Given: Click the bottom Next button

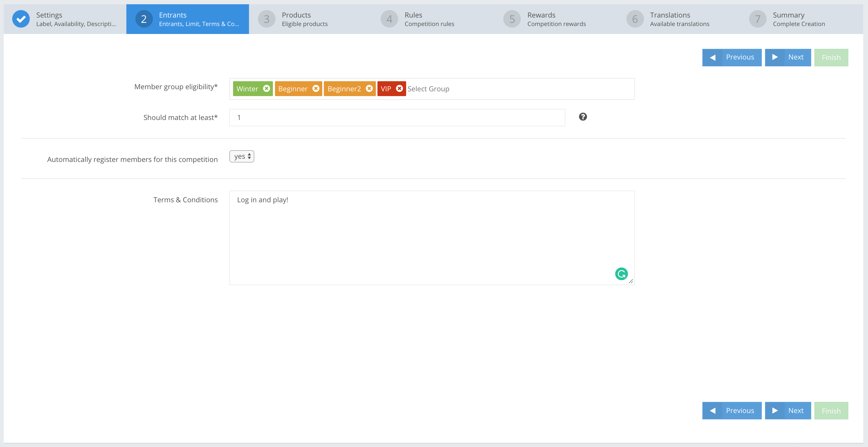Looking at the screenshot, I should 788,411.
